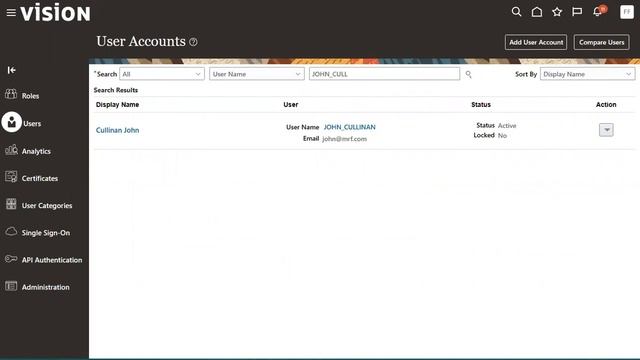Viewport: 640px width, 360px height.
Task: Expand the Search 'All' dropdown
Action: click(x=162, y=74)
